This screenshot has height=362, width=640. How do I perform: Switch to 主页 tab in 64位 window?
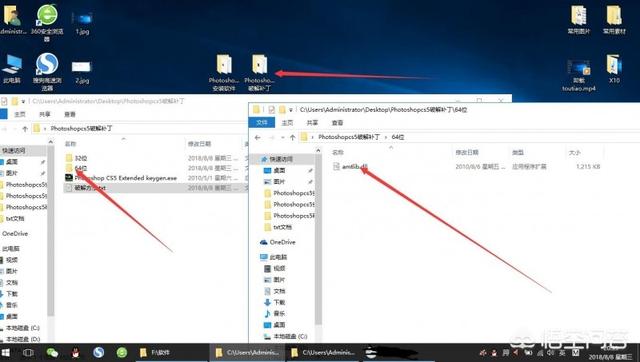(x=287, y=122)
